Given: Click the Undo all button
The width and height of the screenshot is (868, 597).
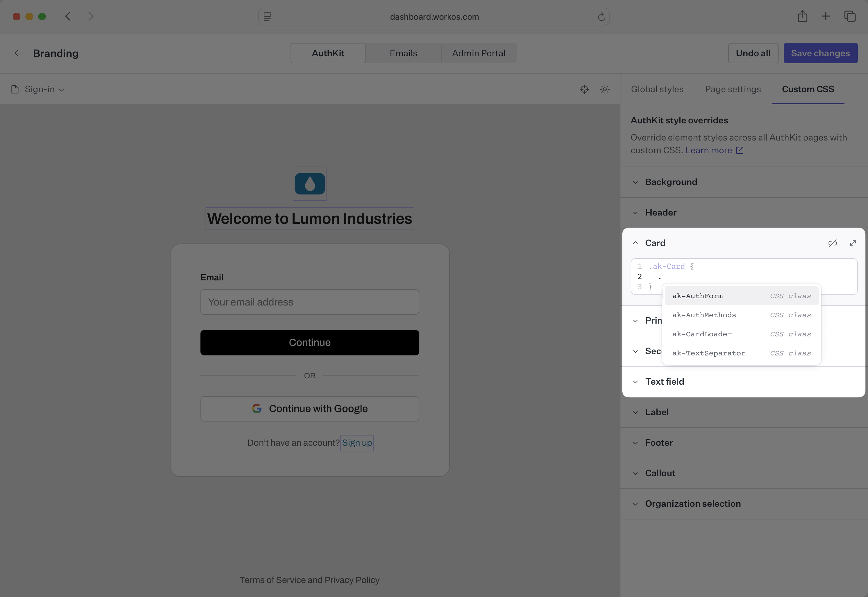Looking at the screenshot, I should pos(753,53).
